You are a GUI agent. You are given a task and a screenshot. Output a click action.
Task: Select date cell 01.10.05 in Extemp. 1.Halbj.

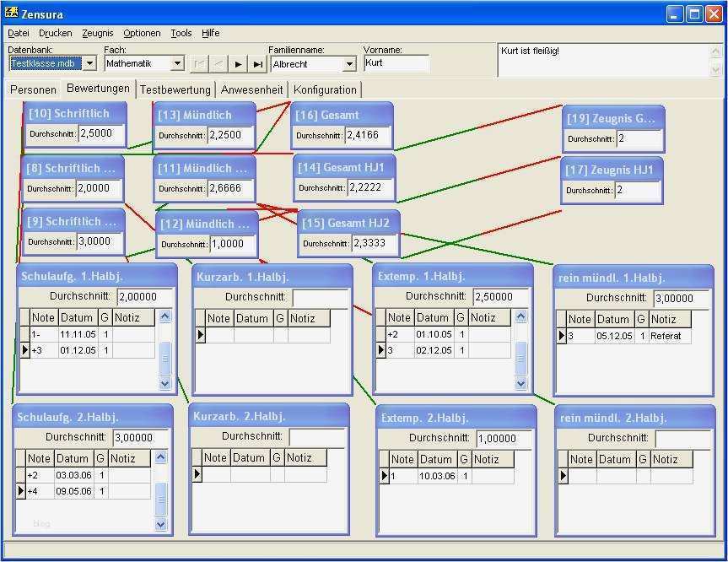tap(434, 334)
